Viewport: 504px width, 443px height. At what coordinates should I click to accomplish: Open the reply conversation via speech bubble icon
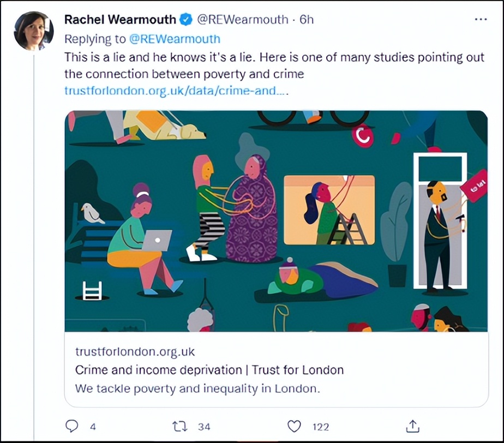(71, 426)
